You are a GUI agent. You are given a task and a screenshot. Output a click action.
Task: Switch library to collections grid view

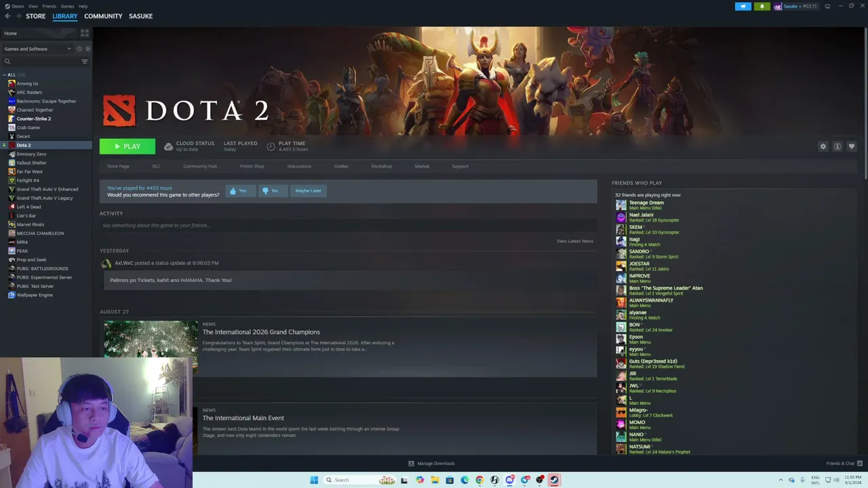(x=85, y=33)
